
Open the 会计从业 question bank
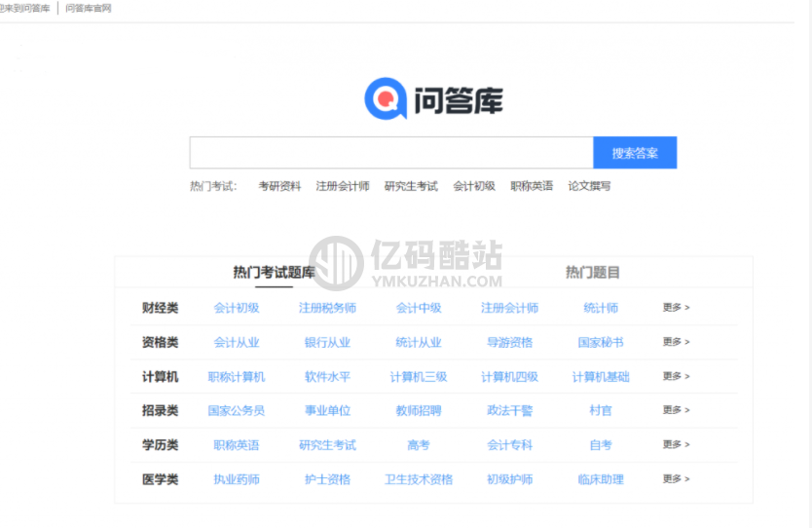pos(237,342)
